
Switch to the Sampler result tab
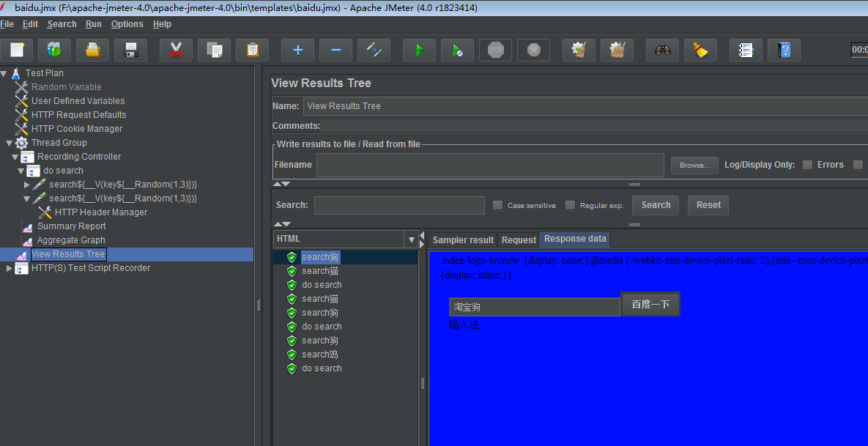coord(463,240)
